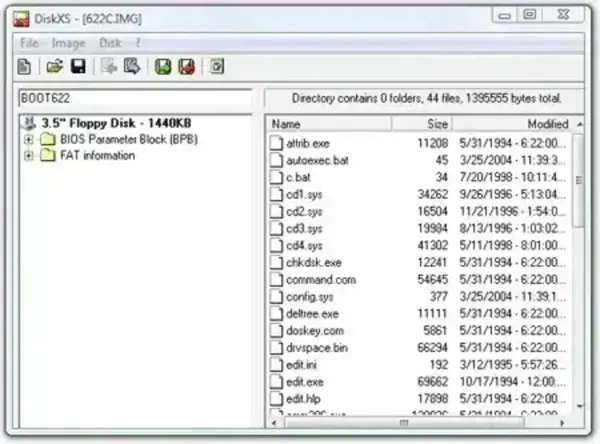Select the deltree.exe file row

click(418, 314)
